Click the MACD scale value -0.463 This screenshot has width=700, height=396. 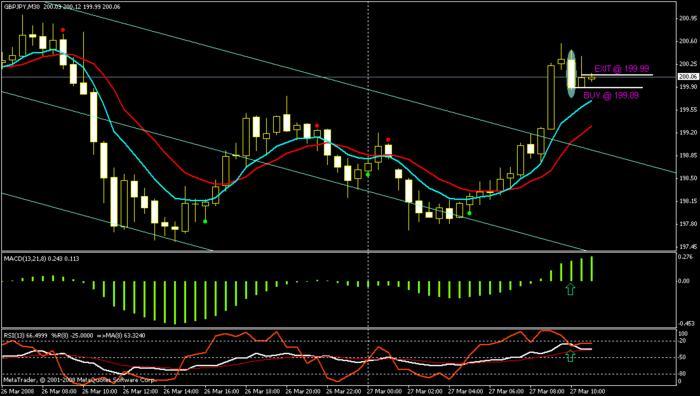(x=685, y=323)
